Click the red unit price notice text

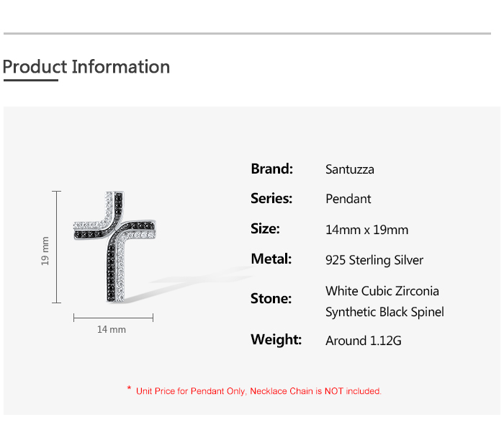pyautogui.click(x=258, y=391)
